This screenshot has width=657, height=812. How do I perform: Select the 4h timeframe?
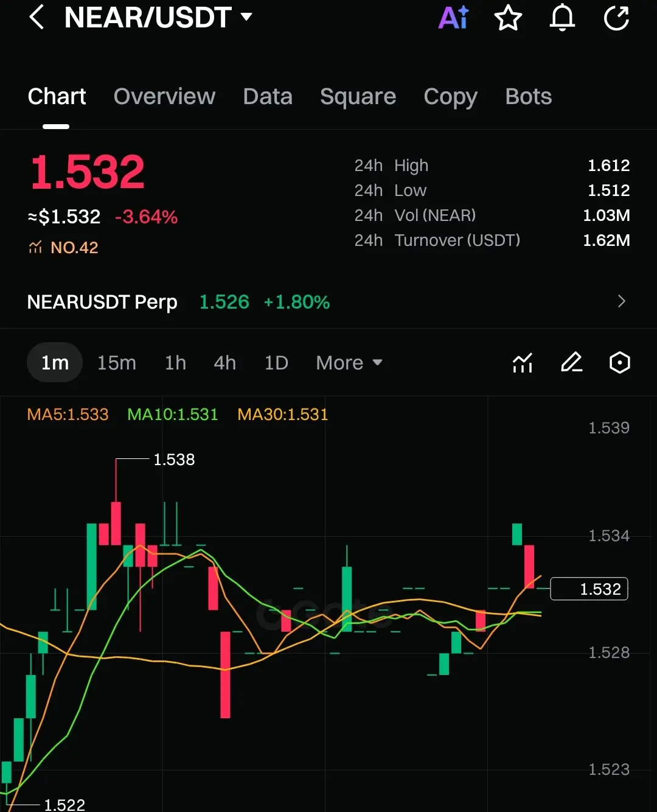224,363
